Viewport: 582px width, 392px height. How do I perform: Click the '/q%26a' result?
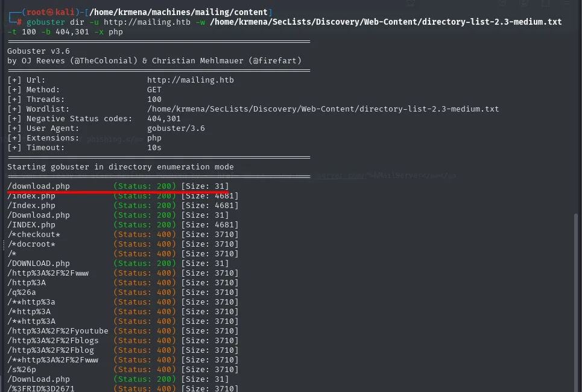tap(22, 292)
